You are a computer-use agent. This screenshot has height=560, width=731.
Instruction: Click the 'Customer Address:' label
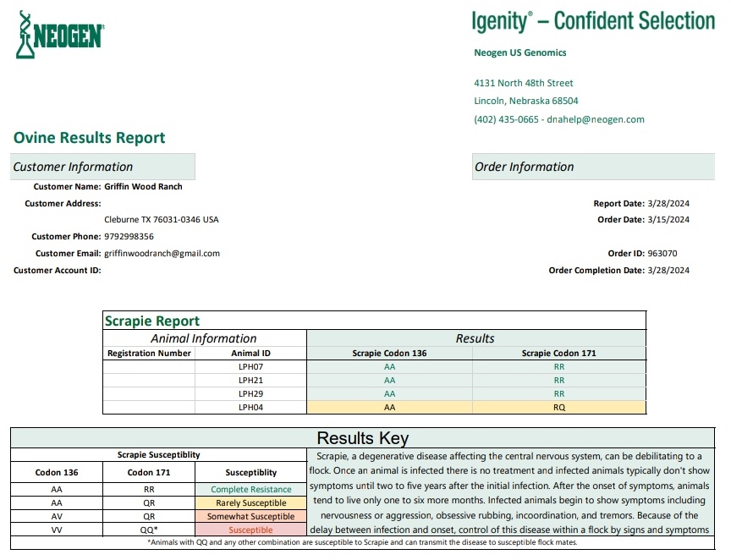pos(63,203)
